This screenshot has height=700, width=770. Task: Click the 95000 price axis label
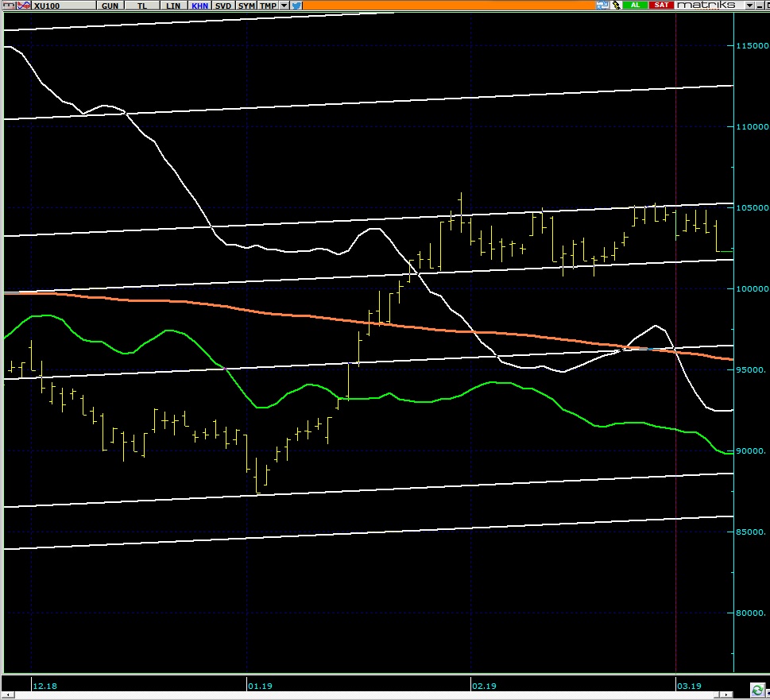pos(751,369)
